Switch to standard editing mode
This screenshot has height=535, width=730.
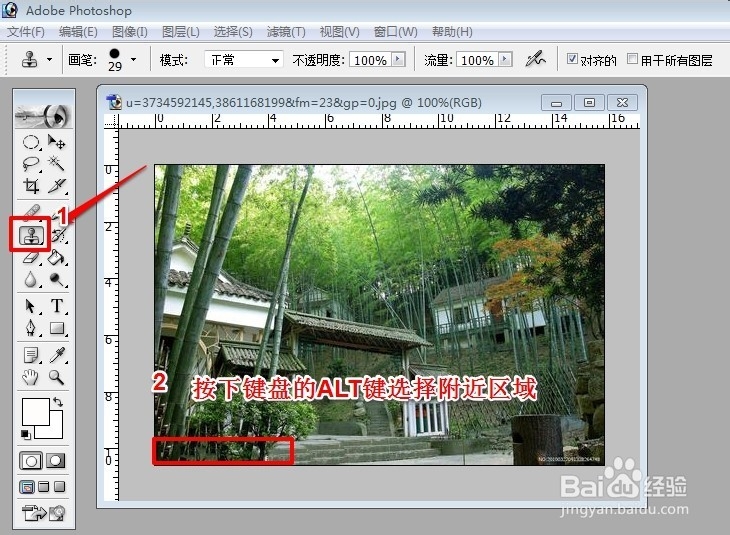[x=31, y=461]
